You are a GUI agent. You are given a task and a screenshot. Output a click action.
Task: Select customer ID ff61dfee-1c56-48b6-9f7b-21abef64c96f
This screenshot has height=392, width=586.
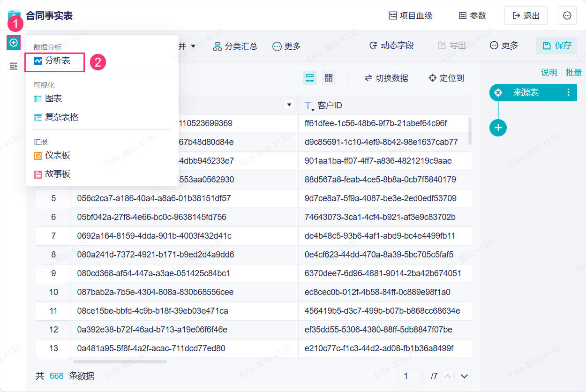click(x=385, y=123)
